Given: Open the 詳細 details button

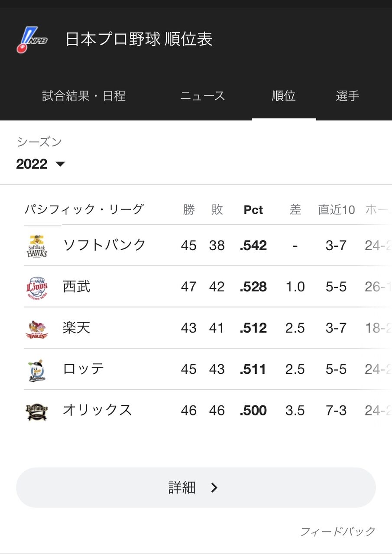Looking at the screenshot, I should [196, 488].
